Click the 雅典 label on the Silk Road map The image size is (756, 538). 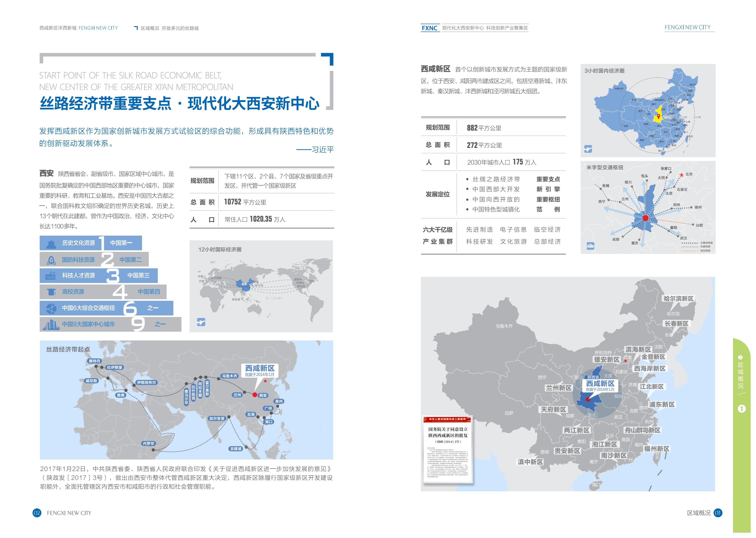click(x=121, y=395)
